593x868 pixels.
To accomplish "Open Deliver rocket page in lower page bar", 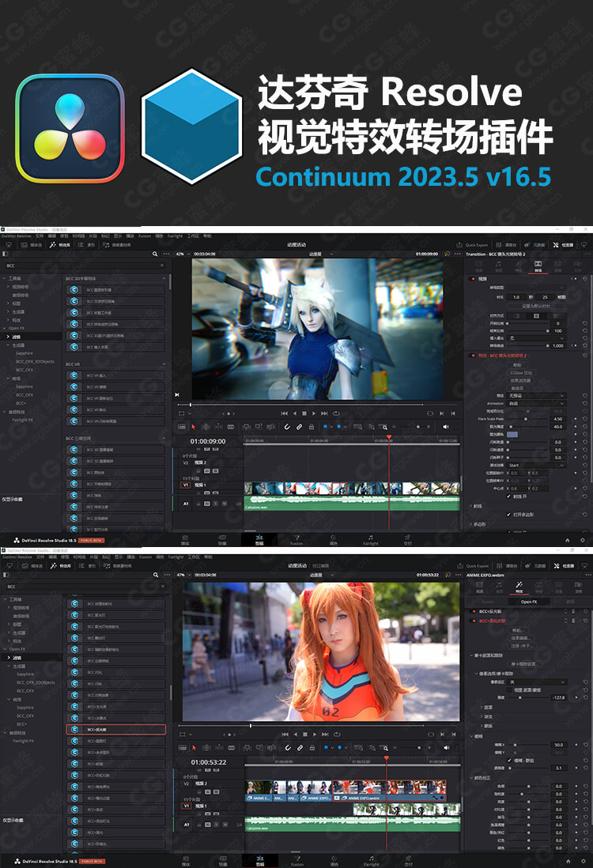I will (x=408, y=861).
